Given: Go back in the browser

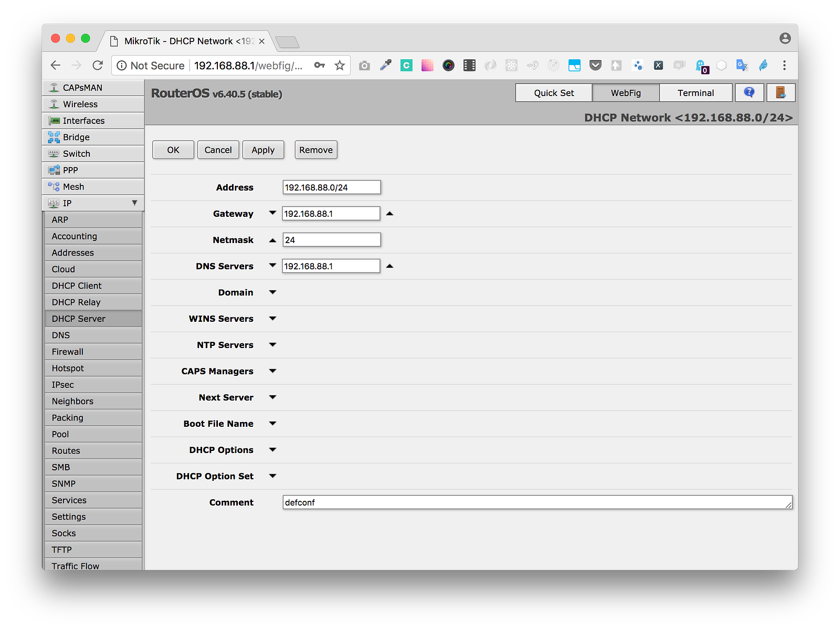Looking at the screenshot, I should click(56, 65).
